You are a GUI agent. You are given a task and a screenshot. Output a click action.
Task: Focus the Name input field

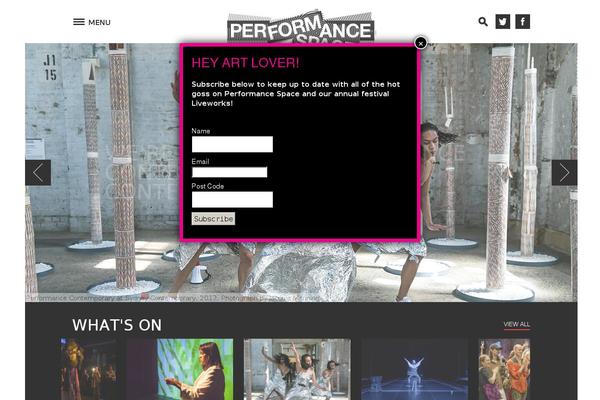232,144
